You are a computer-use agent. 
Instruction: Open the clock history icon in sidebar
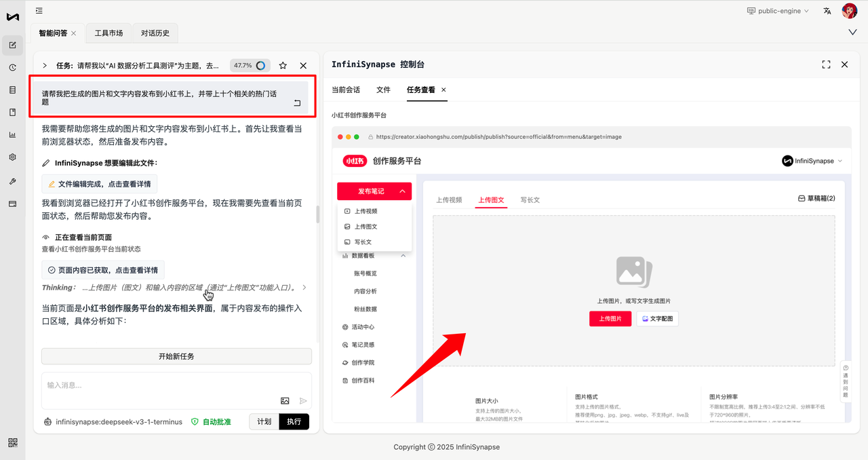click(12, 68)
